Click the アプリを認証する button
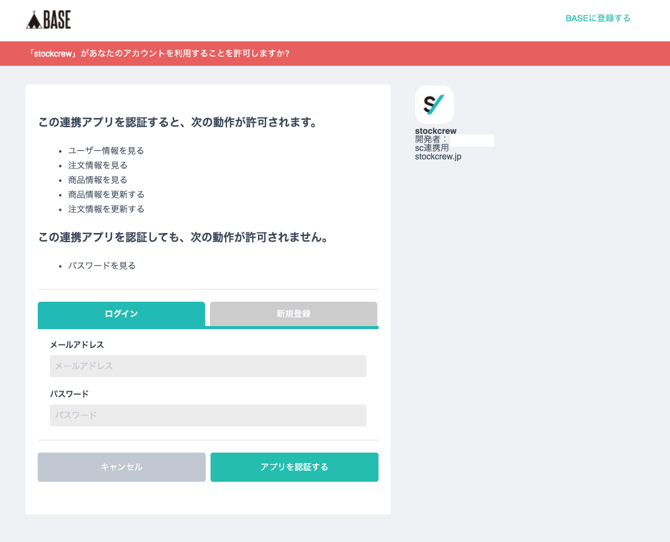The width and height of the screenshot is (670, 542). click(x=294, y=467)
